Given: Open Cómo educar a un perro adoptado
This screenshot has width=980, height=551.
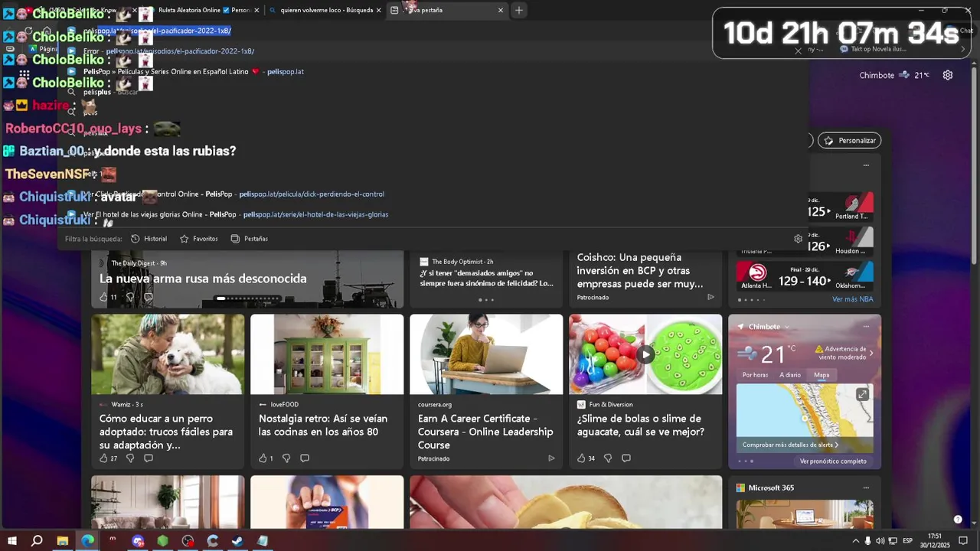Looking at the screenshot, I should point(166,432).
